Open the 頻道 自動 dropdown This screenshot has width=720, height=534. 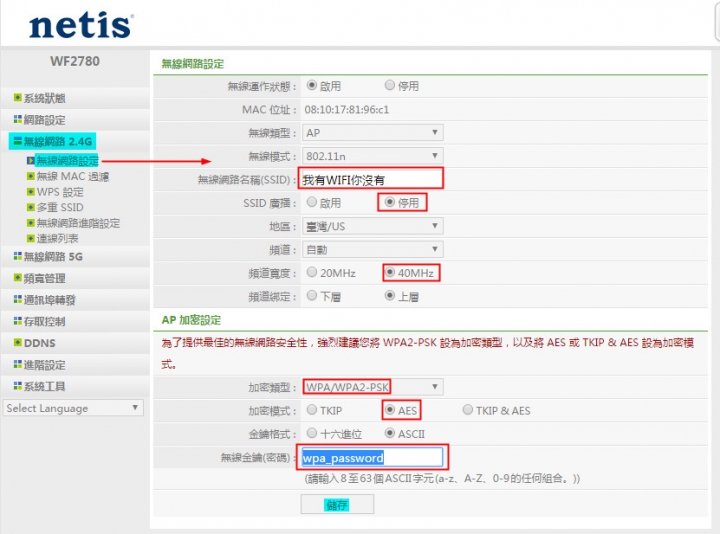pyautogui.click(x=372, y=250)
